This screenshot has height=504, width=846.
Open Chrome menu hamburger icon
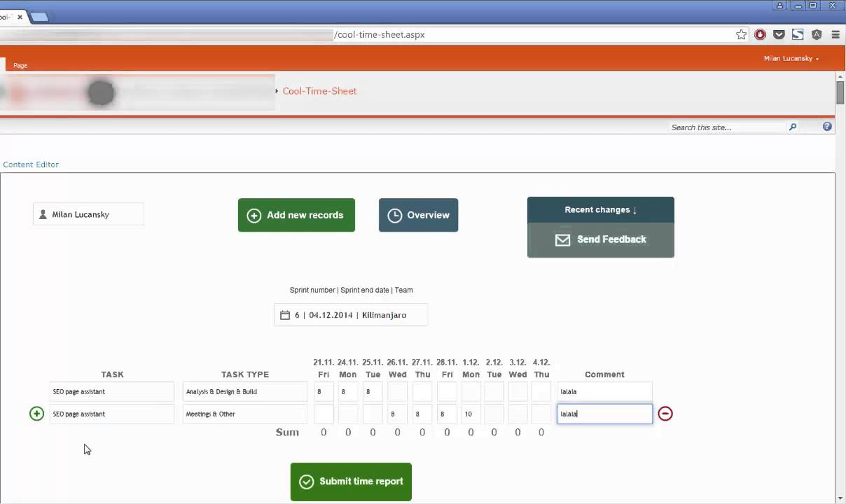pyautogui.click(x=835, y=34)
